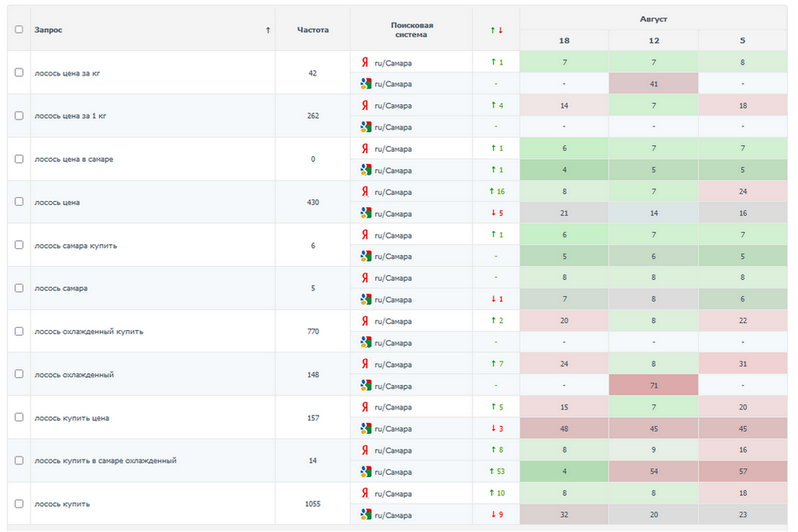Click the green up arrow showing 53 change
Image resolution: width=798 pixels, height=532 pixels.
coord(492,471)
